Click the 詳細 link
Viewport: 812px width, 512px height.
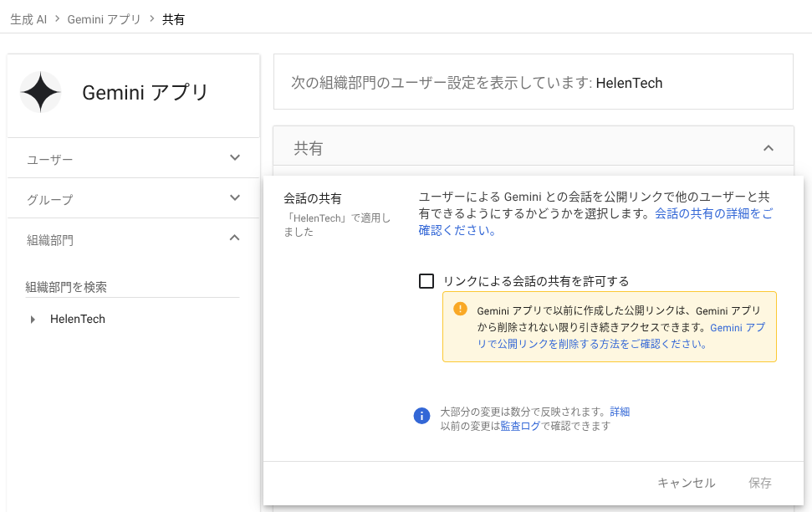[620, 412]
